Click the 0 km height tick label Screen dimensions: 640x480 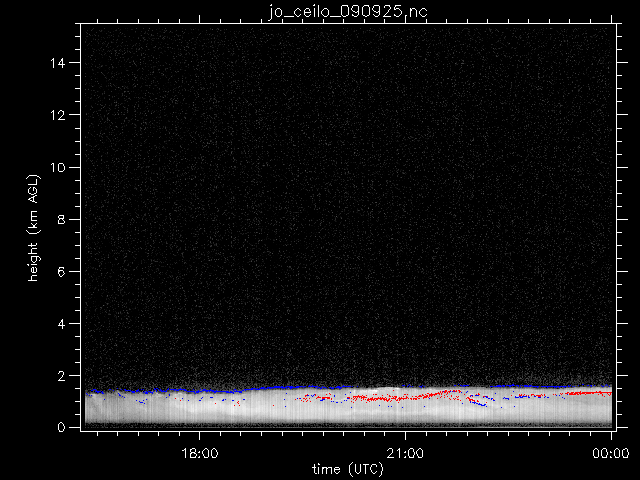[65, 427]
